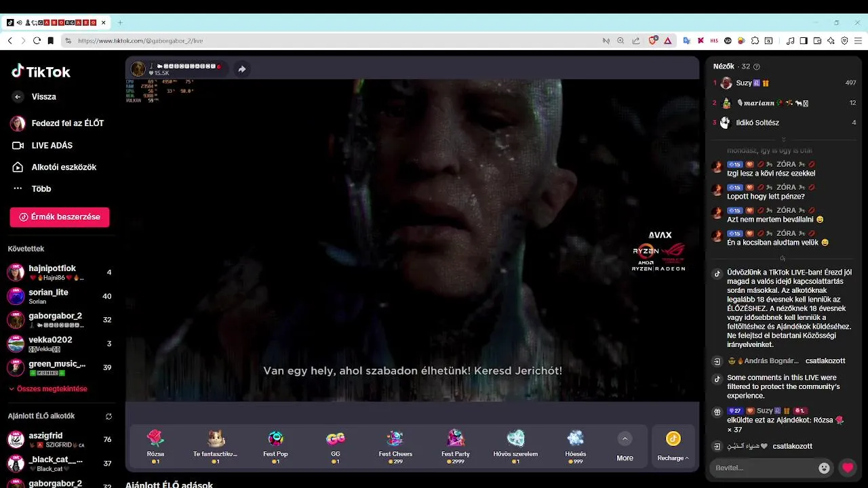This screenshot has height=488, width=868.
Task: Send the Hűvös szerelem gift
Action: pos(515,446)
